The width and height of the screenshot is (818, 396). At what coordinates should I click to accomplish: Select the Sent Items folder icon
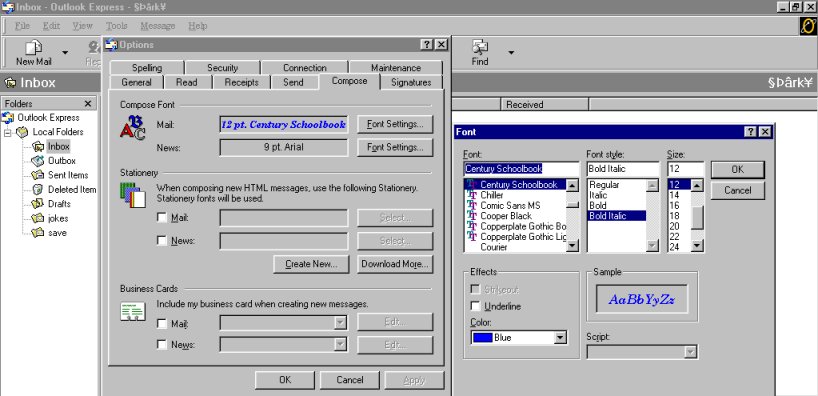click(38, 175)
